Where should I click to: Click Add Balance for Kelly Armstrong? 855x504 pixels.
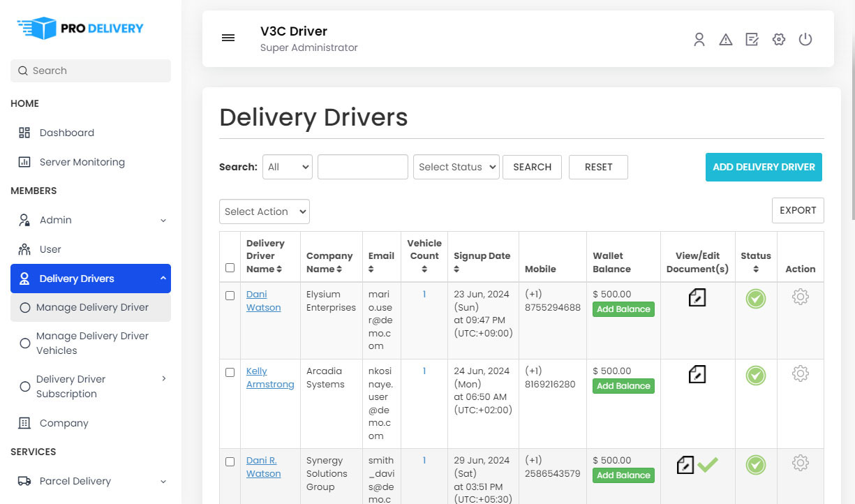click(623, 385)
